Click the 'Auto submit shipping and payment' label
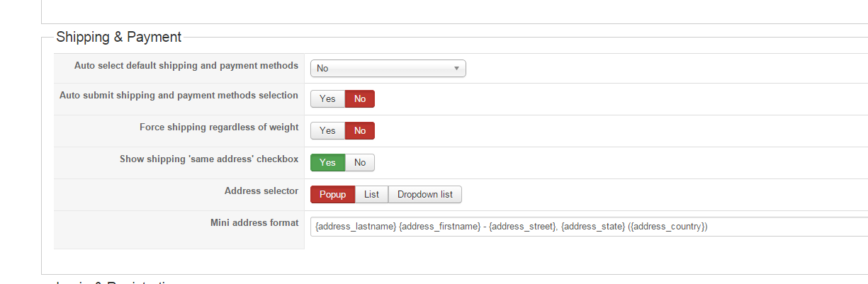The width and height of the screenshot is (868, 284). point(179,96)
